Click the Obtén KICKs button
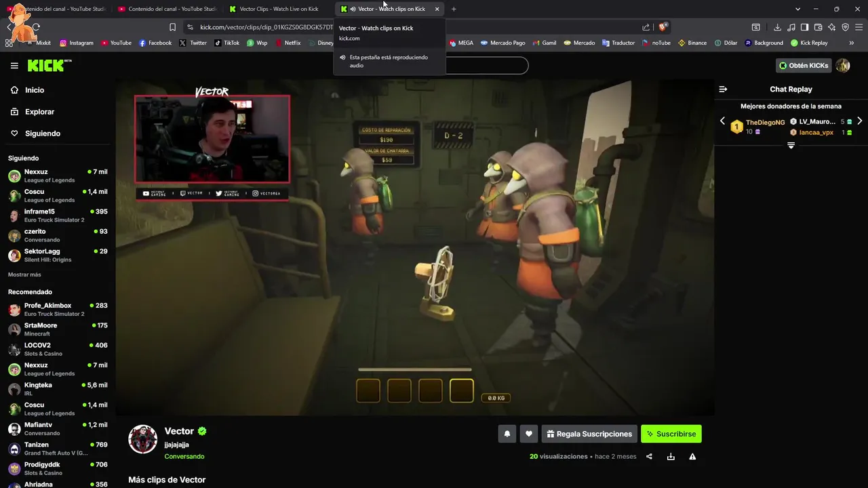This screenshot has width=868, height=488. 804,66
